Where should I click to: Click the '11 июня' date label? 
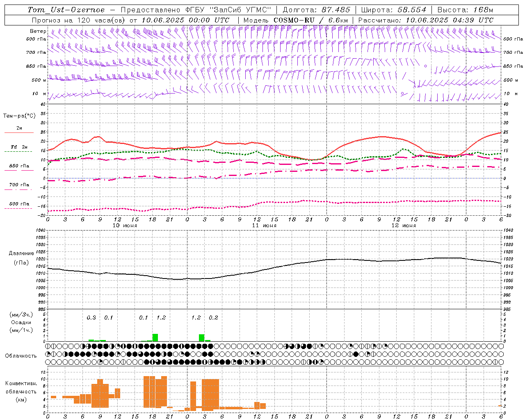tap(264, 226)
